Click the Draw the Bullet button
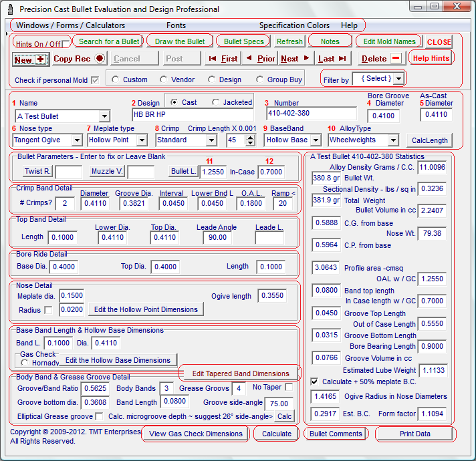The image size is (476, 461). coord(180,41)
